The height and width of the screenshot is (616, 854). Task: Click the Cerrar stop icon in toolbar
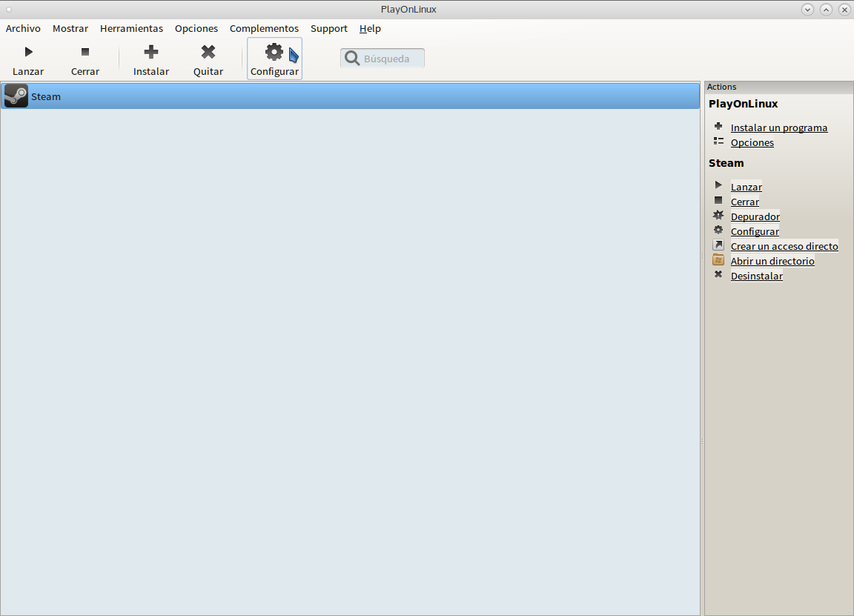(85, 52)
